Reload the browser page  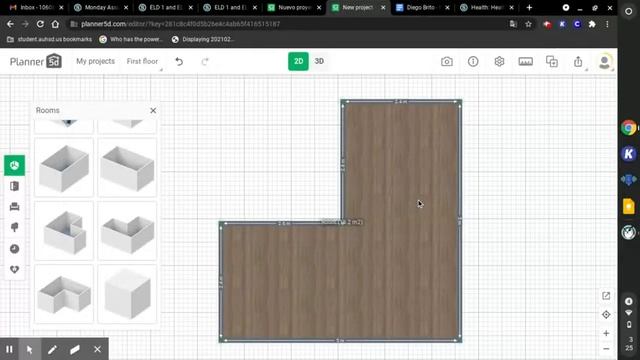40,24
